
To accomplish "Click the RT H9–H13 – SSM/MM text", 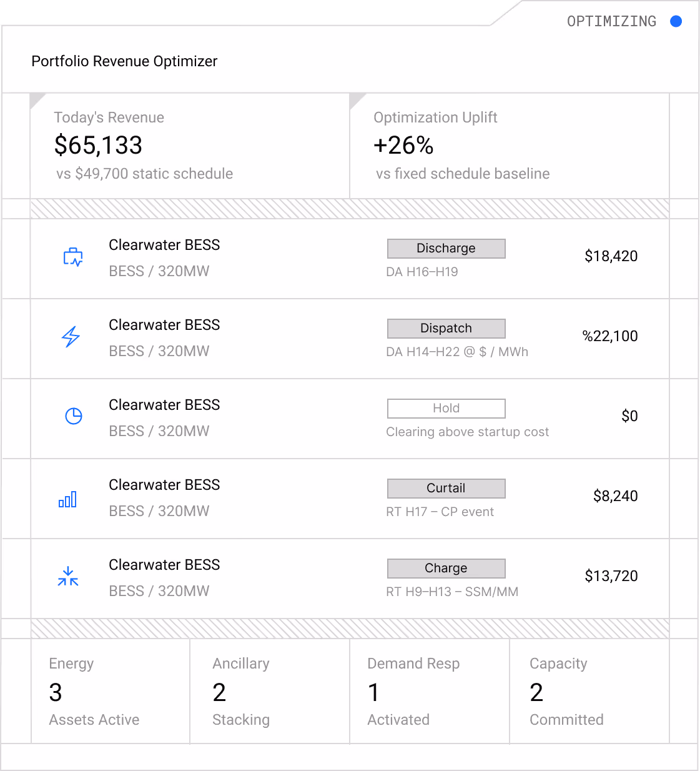I will click(452, 592).
